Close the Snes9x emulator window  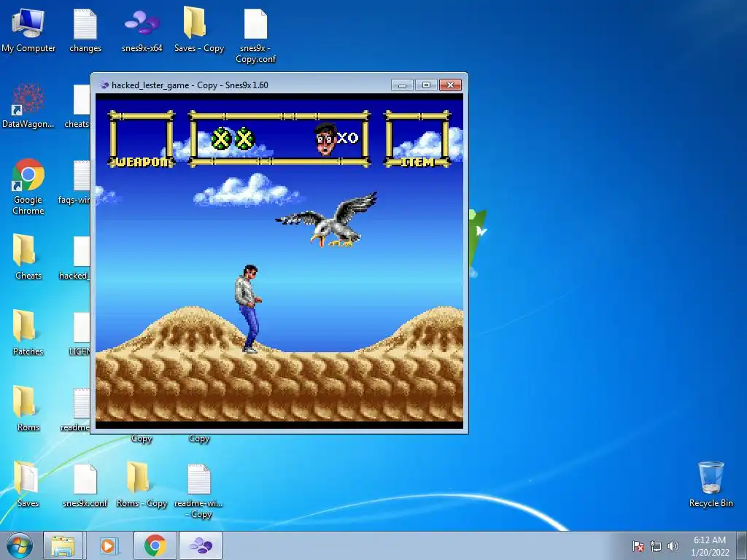coord(450,85)
